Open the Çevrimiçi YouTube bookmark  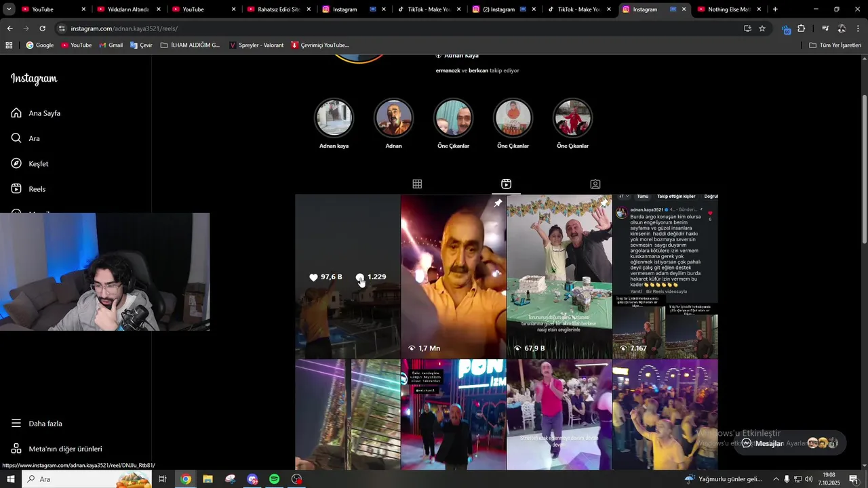point(320,45)
